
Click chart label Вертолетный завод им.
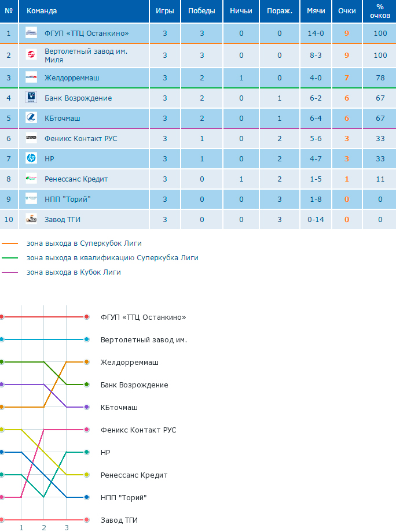[x=144, y=340]
